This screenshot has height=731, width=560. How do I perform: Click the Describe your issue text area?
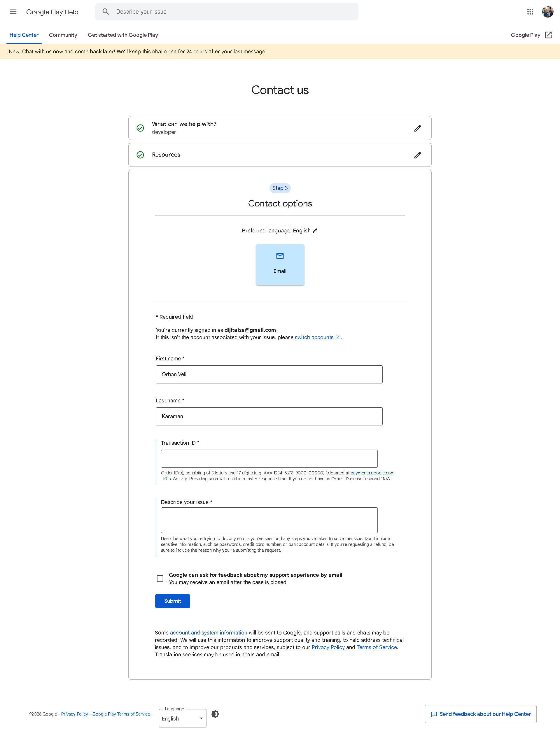tap(269, 520)
